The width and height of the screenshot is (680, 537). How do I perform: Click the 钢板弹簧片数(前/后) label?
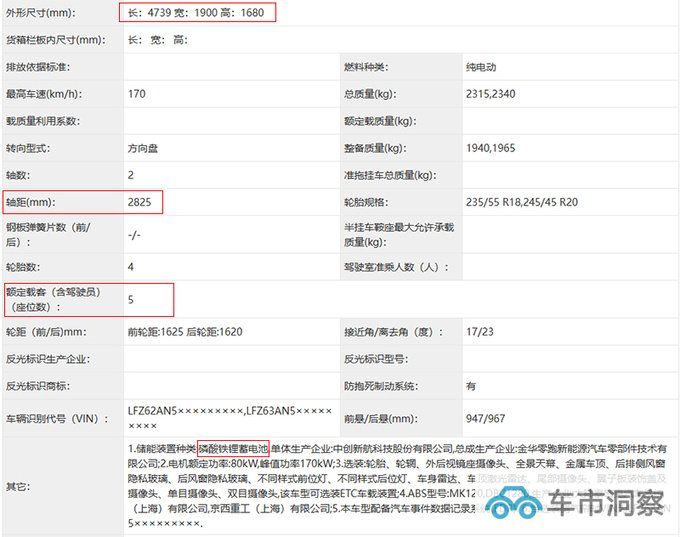pyautogui.click(x=48, y=235)
